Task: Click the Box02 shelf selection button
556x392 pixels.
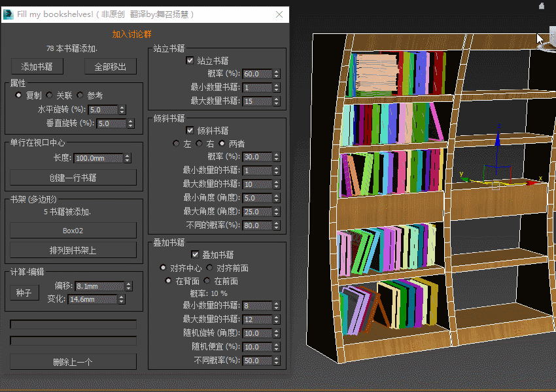Action: coord(72,230)
